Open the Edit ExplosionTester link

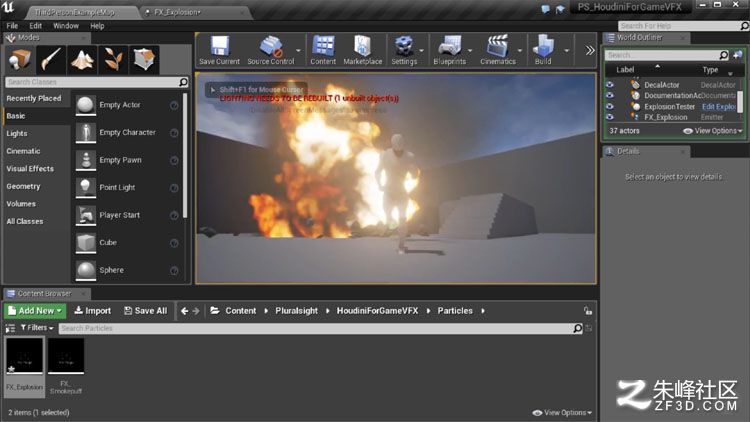point(718,106)
